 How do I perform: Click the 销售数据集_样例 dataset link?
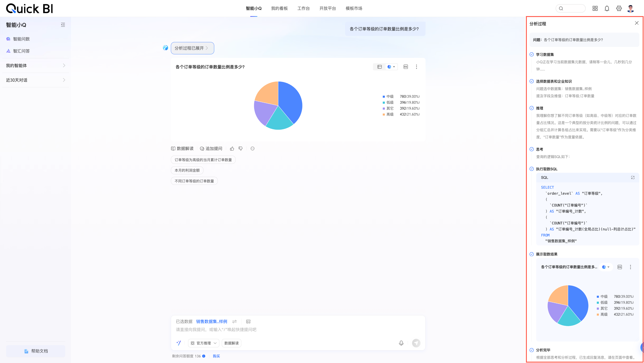click(212, 321)
